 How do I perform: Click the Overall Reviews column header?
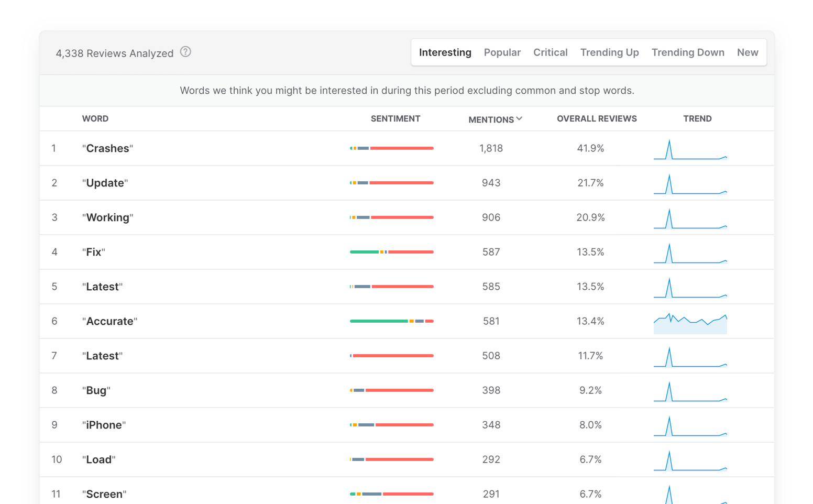click(597, 119)
